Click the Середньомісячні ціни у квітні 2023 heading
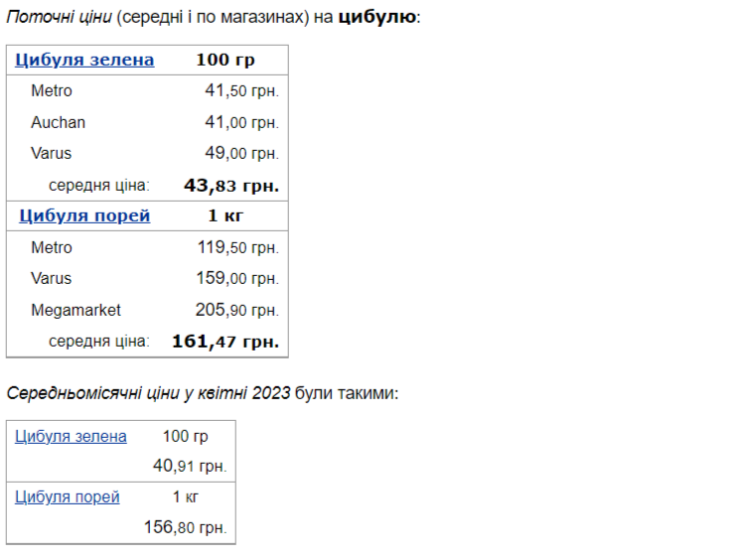 pos(149,393)
